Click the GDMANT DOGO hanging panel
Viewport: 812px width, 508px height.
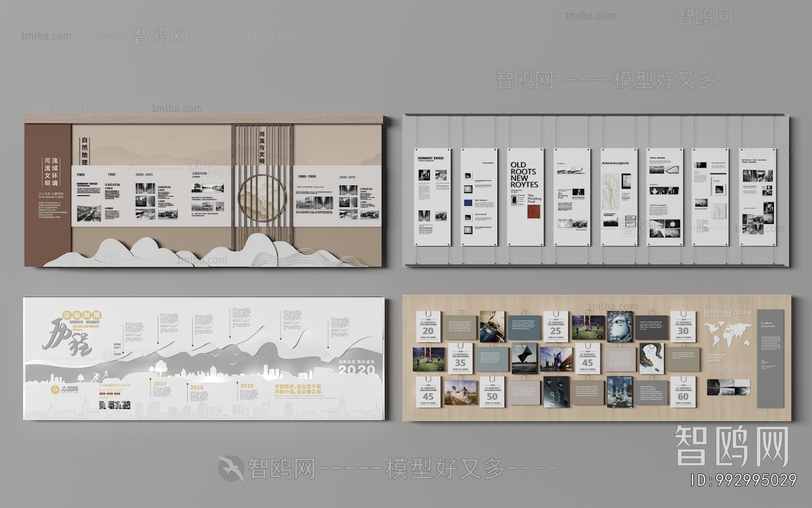(431, 197)
